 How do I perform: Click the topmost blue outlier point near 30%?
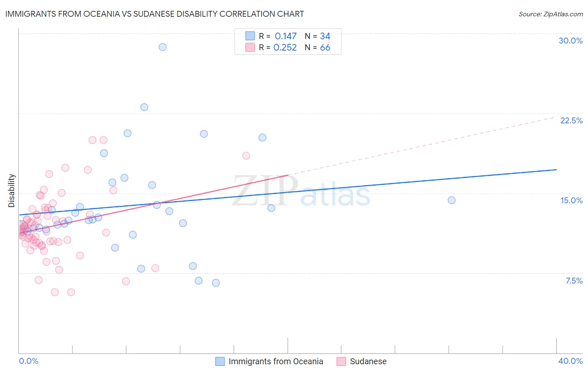pyautogui.click(x=163, y=47)
